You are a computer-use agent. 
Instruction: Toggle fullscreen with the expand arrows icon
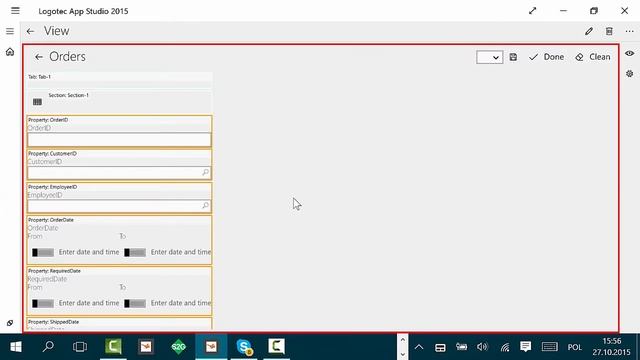click(533, 11)
